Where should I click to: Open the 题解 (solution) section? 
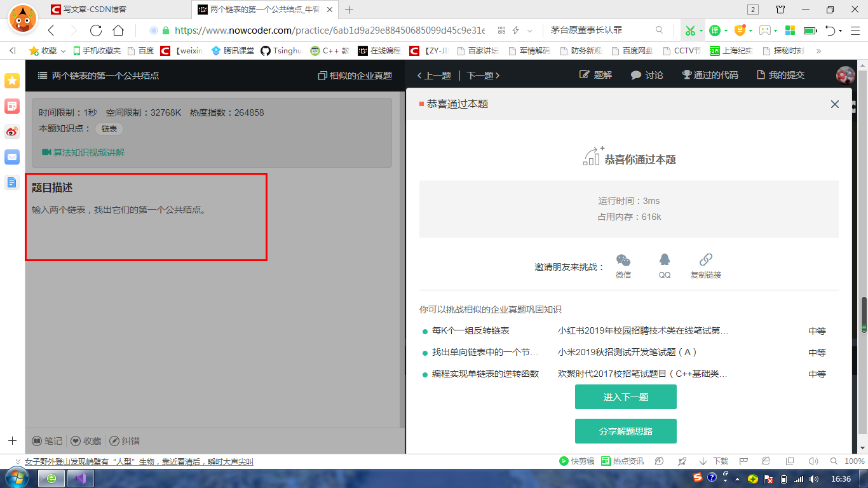[594, 74]
